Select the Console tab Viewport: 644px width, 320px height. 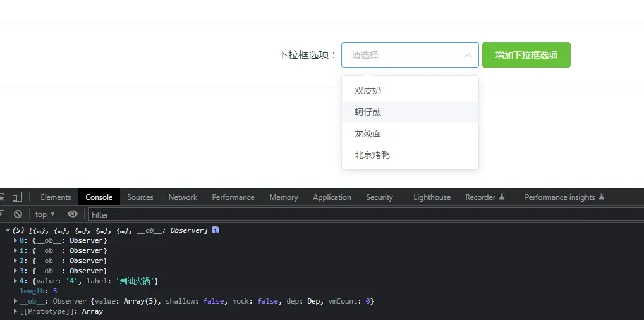pyautogui.click(x=99, y=197)
